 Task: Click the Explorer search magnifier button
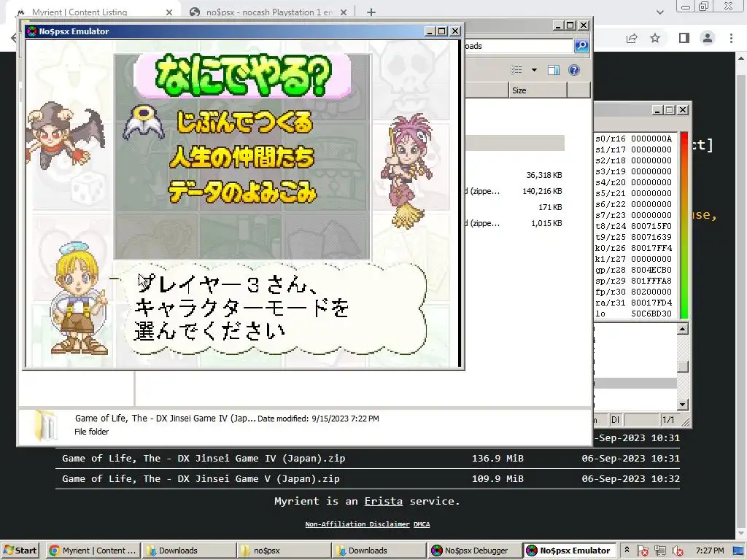point(581,46)
